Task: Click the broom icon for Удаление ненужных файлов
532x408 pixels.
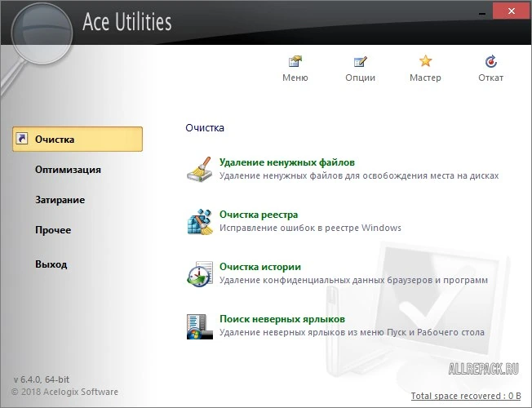Action: click(x=200, y=169)
